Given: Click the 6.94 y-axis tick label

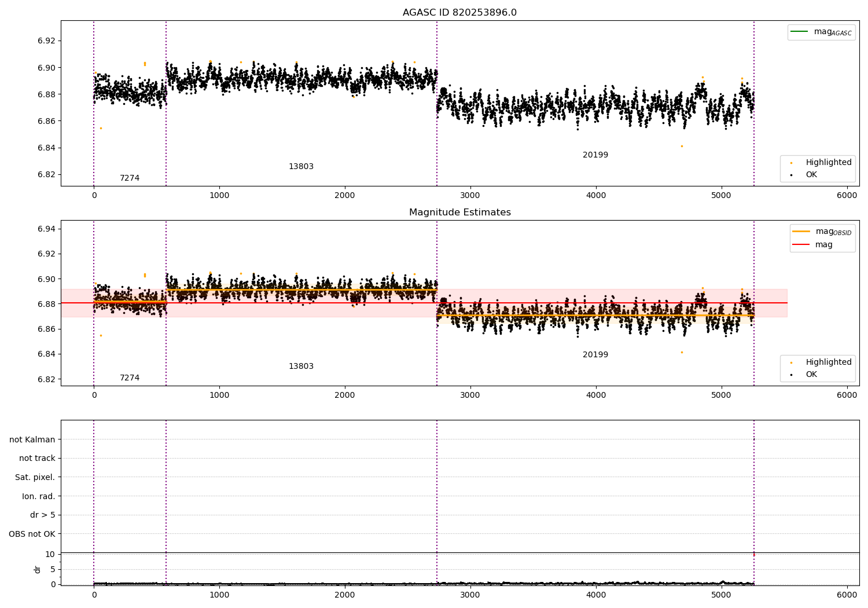Looking at the screenshot, I should point(46,229).
